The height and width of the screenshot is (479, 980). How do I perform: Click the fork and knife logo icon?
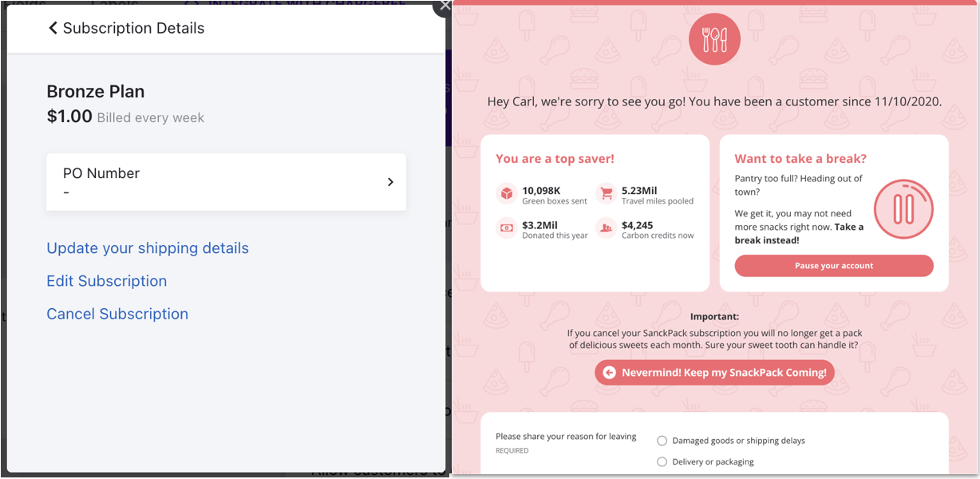click(714, 39)
